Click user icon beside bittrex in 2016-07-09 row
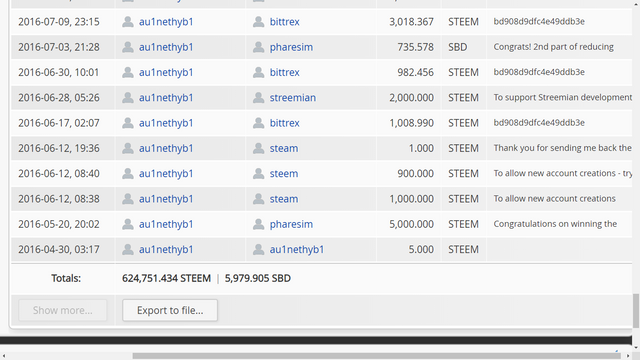 coord(258,22)
